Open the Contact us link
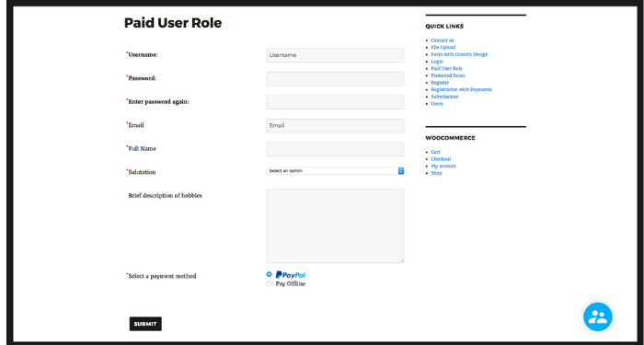The image size is (644, 345). [x=443, y=40]
